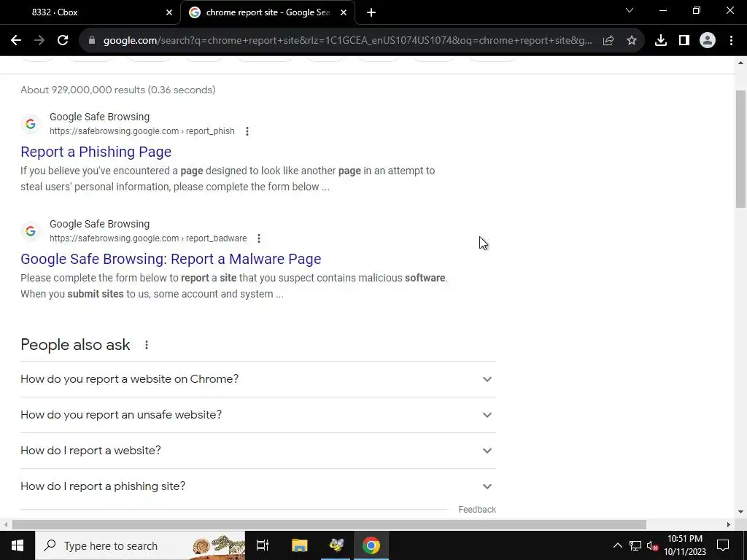Click Google favicon of malware result
The height and width of the screenshot is (560, 747).
[x=31, y=231]
